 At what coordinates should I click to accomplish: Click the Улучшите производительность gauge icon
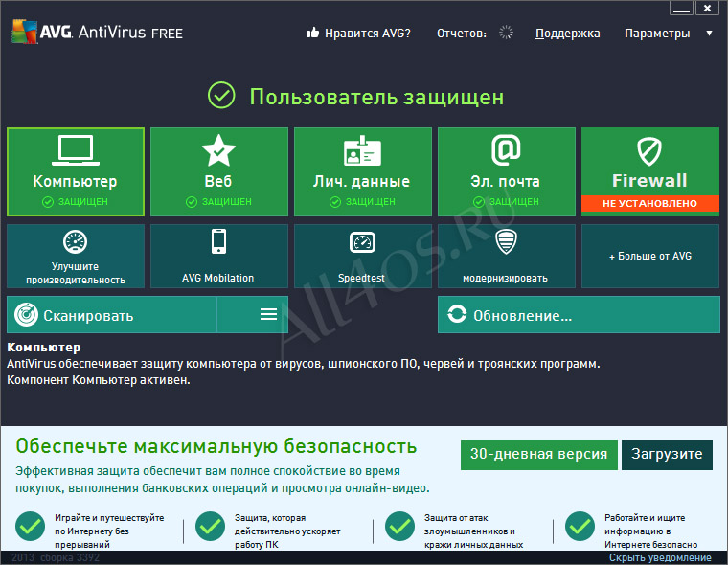click(x=76, y=241)
